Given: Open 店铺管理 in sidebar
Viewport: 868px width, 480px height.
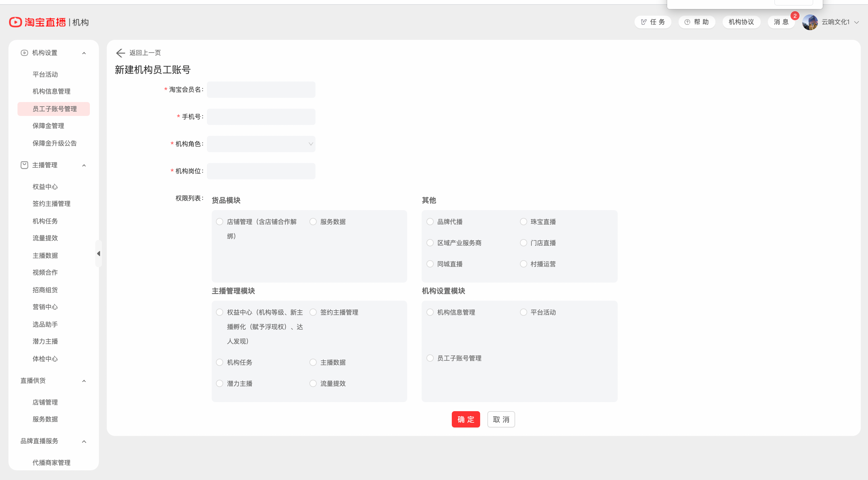Looking at the screenshot, I should point(45,402).
